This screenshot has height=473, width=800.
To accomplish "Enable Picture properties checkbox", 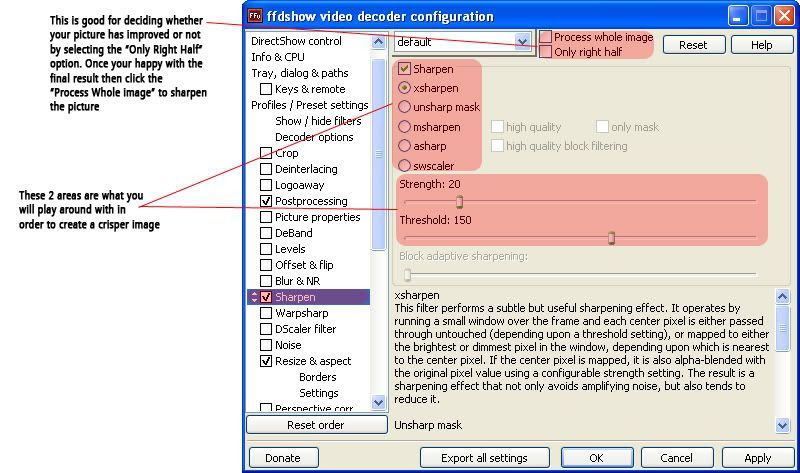I will pyautogui.click(x=266, y=217).
